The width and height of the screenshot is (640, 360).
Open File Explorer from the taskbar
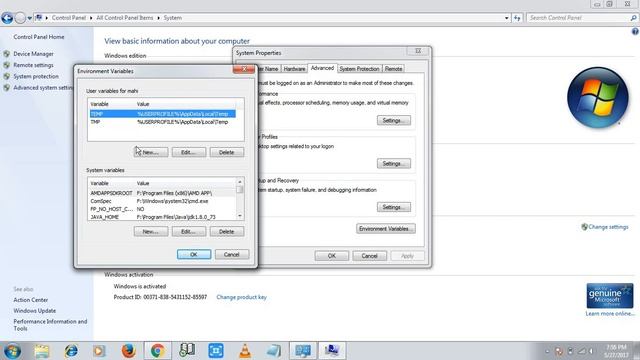point(42,351)
